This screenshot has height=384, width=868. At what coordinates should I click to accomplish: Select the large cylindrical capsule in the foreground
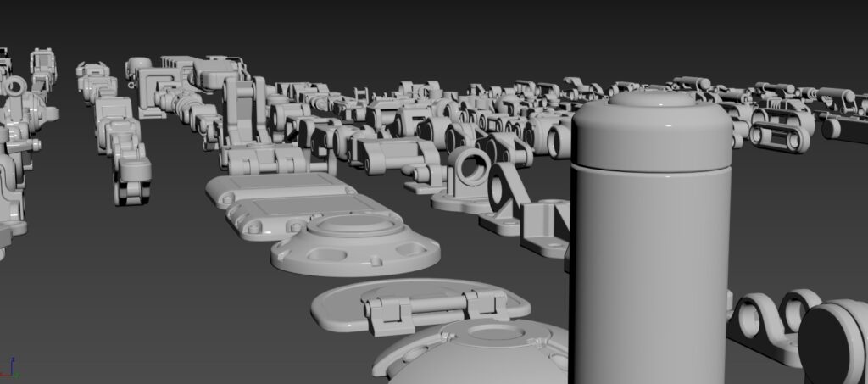coord(652,238)
